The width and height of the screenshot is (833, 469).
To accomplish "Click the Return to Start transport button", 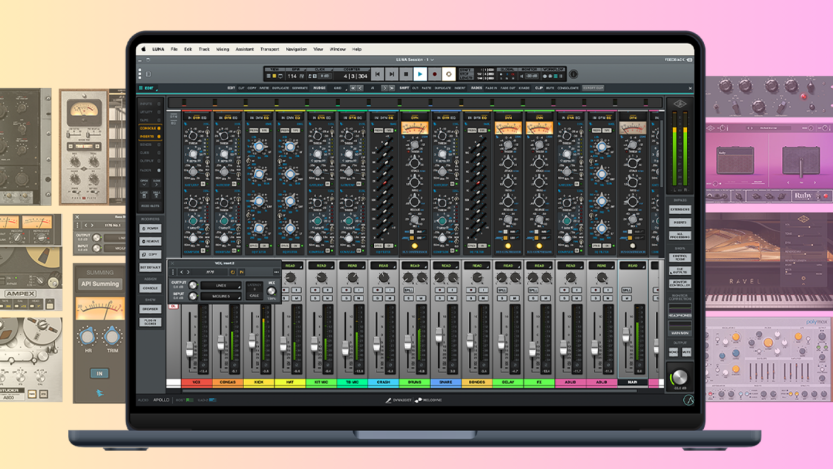I will point(377,74).
